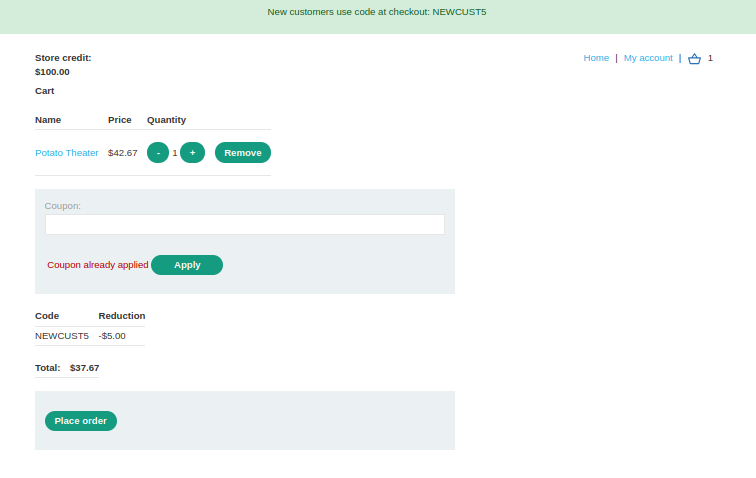The width and height of the screenshot is (756, 478).
Task: Click the $42.67 item price
Action: click(x=123, y=153)
